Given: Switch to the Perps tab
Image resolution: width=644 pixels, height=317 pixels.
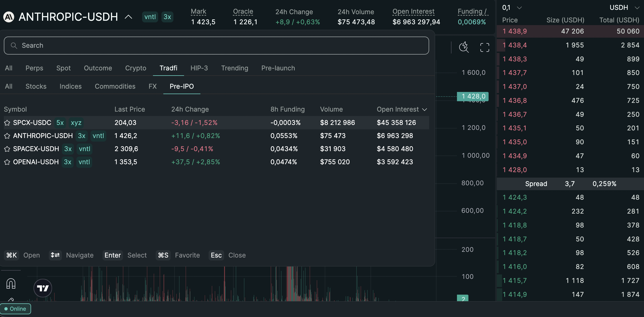Looking at the screenshot, I should pos(34,68).
